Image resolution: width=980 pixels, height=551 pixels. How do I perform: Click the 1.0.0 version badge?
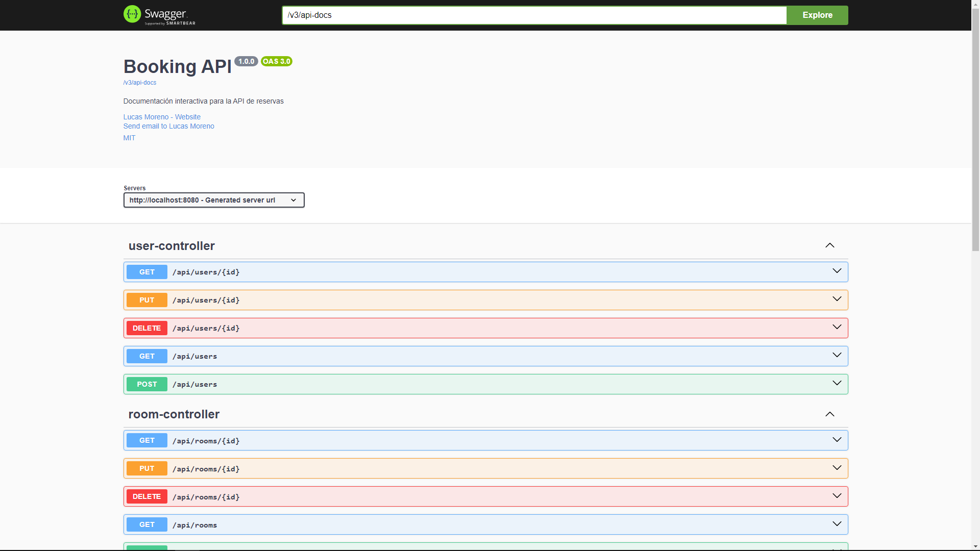tap(246, 61)
